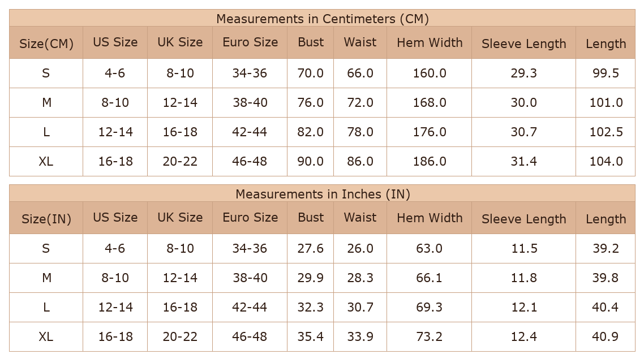Select the 69.3 hem width cell
644x363 pixels.
pyautogui.click(x=429, y=307)
